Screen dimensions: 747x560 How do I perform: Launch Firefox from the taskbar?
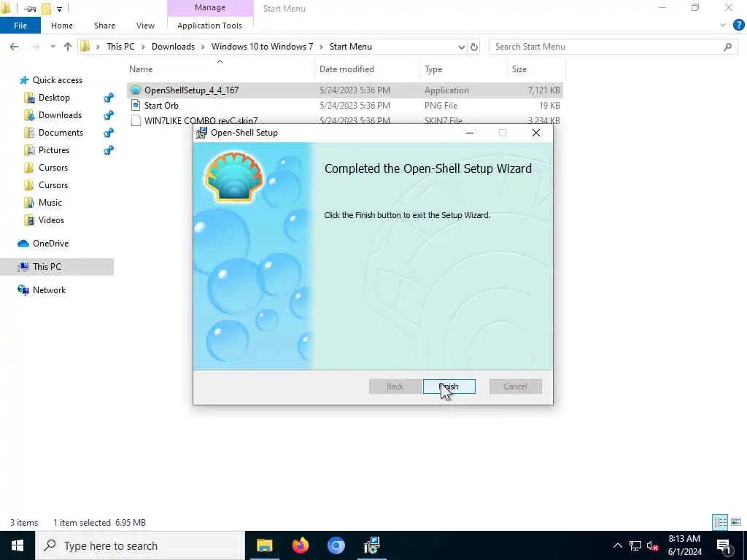tap(300, 545)
